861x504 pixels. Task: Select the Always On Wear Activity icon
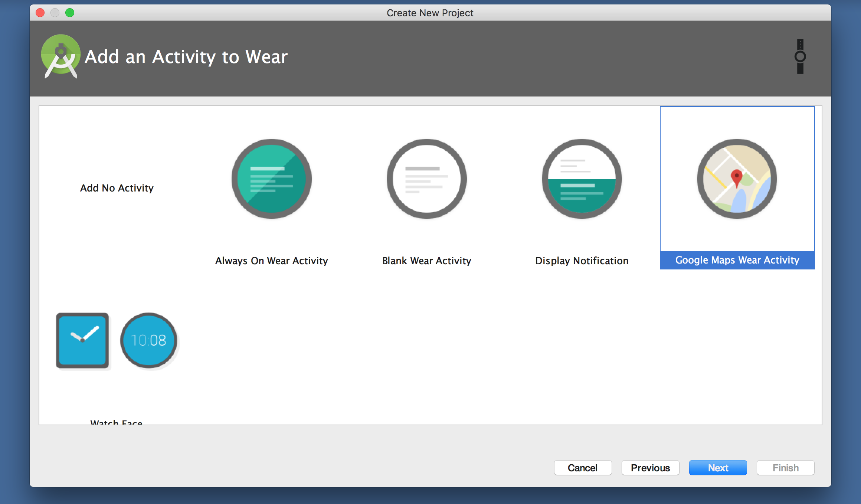272,179
